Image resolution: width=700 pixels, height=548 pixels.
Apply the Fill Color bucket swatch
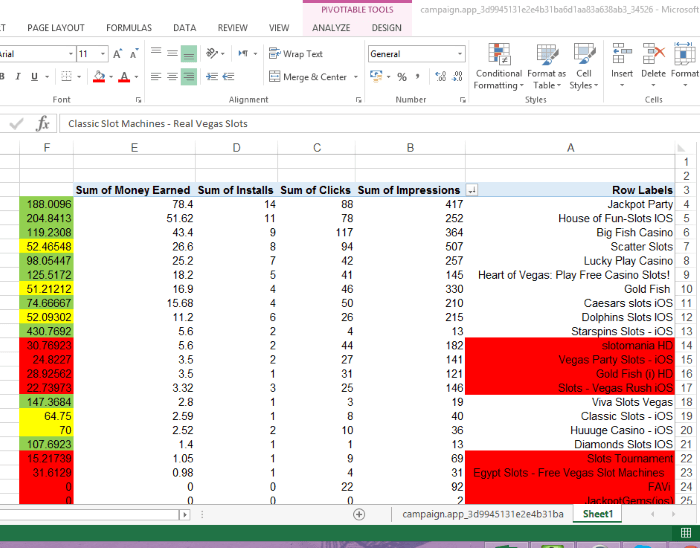pos(99,77)
